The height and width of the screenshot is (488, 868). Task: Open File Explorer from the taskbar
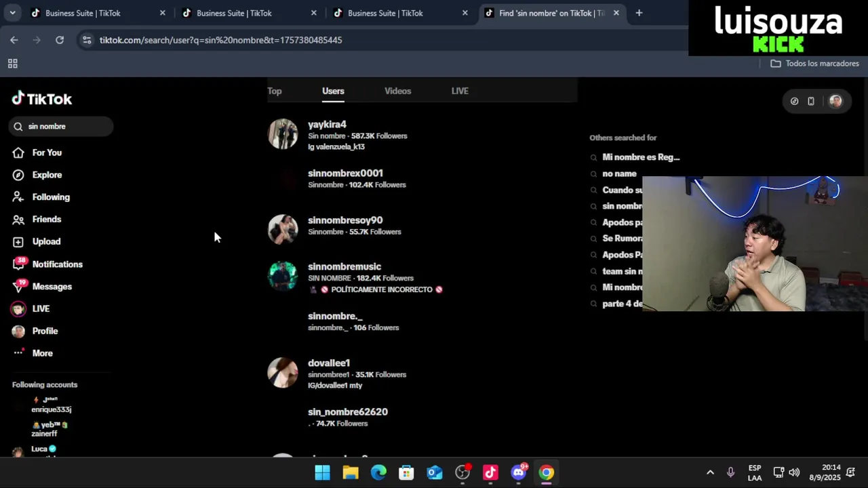[351, 472]
